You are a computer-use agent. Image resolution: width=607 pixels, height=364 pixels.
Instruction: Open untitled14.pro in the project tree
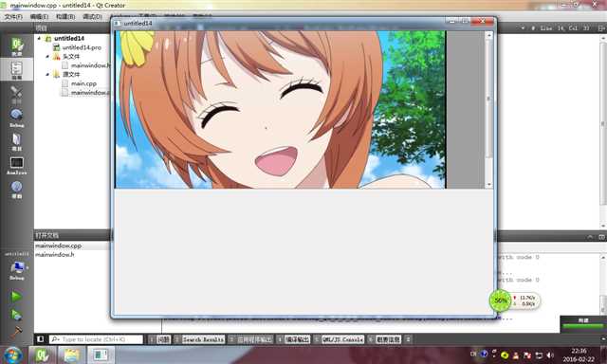(82, 47)
